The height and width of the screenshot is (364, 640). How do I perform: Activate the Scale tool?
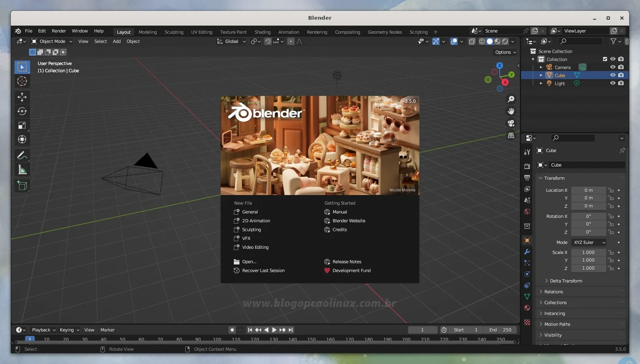point(22,125)
